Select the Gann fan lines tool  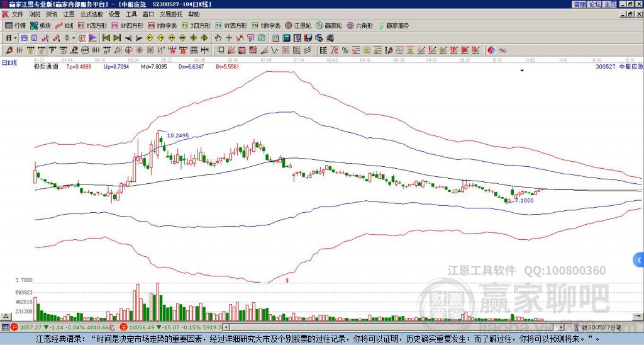231,50
